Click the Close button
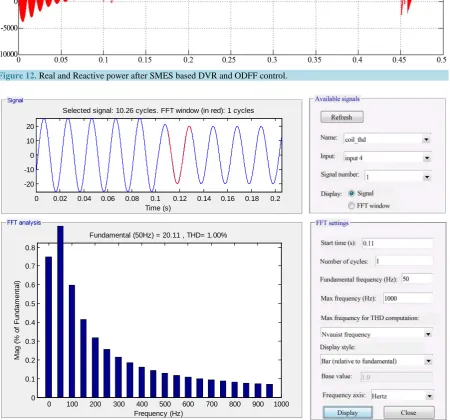The width and height of the screenshot is (450, 420). (x=409, y=413)
